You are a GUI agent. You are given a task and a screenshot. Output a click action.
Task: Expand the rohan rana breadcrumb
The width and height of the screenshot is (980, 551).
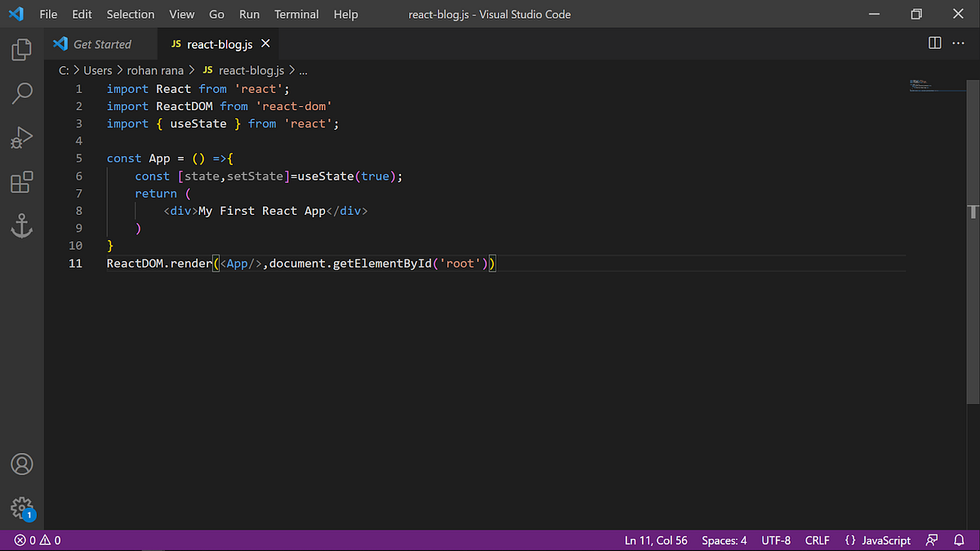[x=155, y=70]
